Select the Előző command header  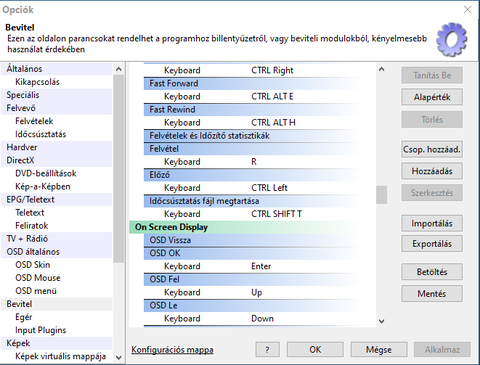click(252, 175)
